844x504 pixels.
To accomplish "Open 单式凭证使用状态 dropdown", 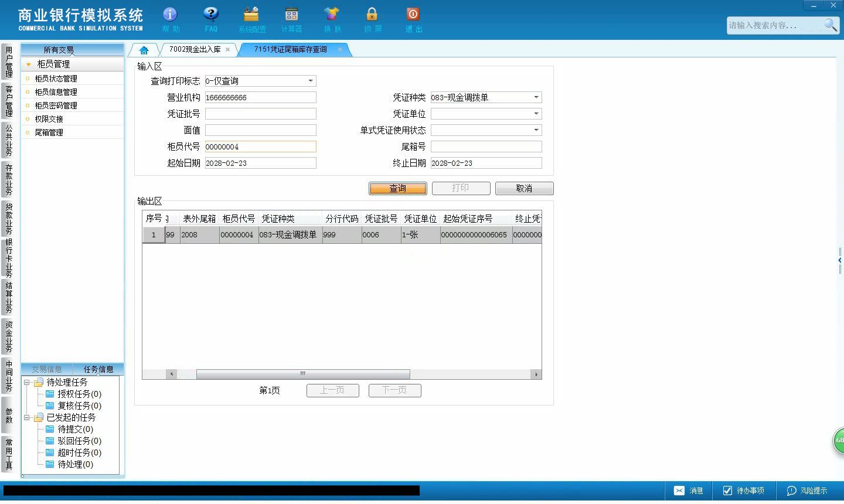I will pyautogui.click(x=536, y=130).
